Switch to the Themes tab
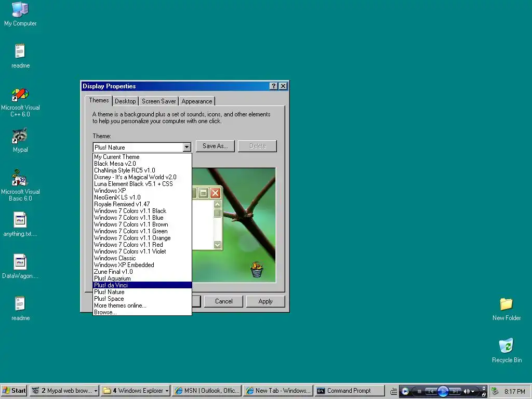Screen dimensions: 532x399 coord(99,100)
